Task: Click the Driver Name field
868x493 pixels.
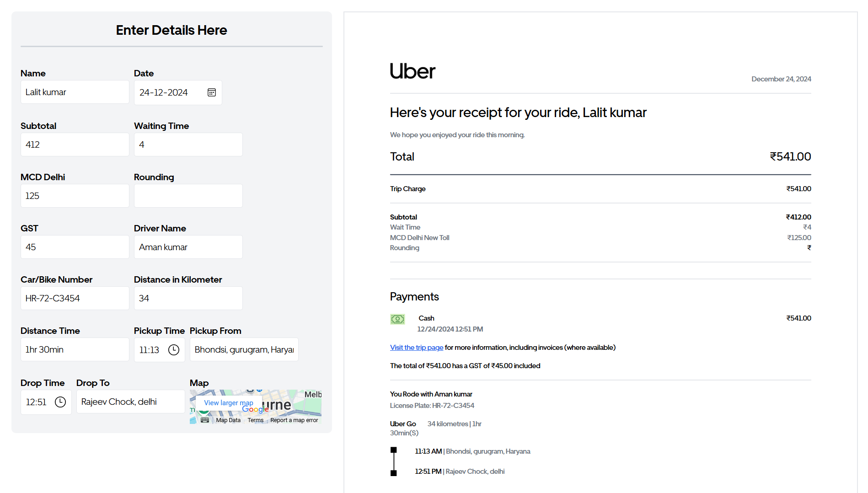Action: click(x=188, y=247)
